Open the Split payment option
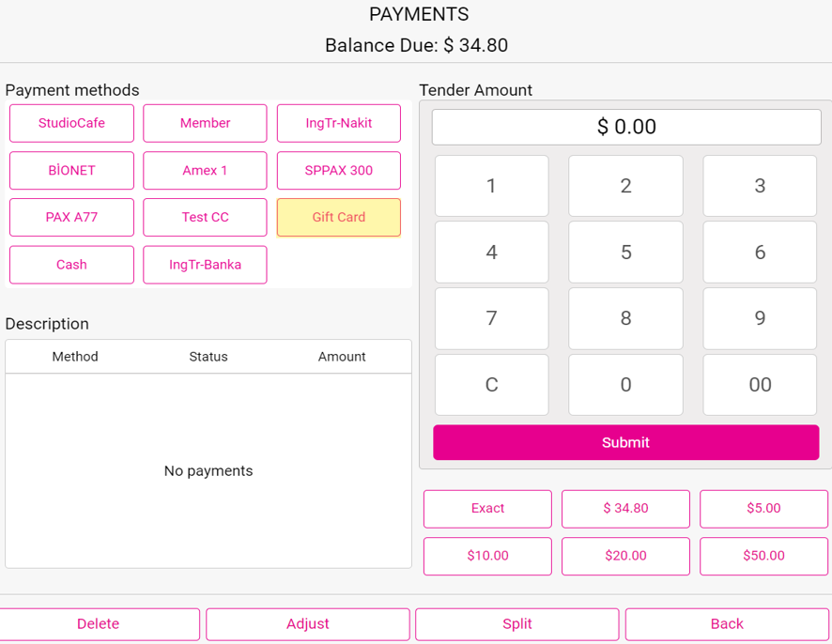Image resolution: width=832 pixels, height=644 pixels. (516, 624)
